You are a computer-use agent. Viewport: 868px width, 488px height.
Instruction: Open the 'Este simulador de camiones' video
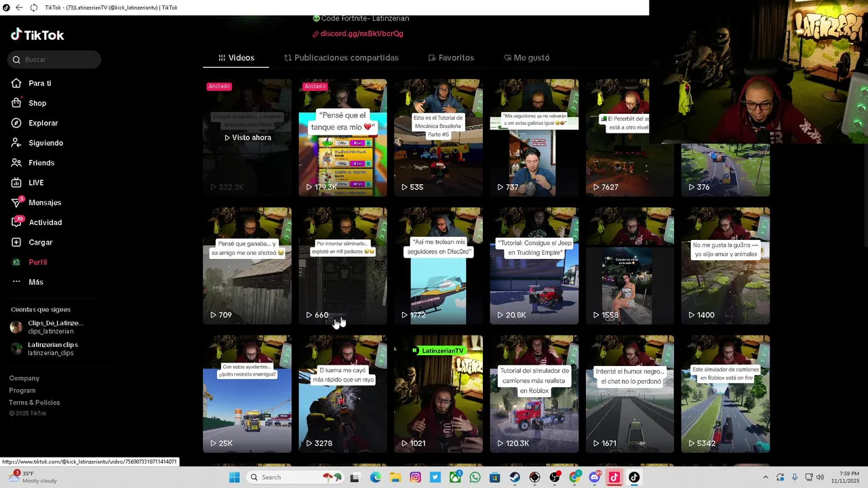[725, 394]
